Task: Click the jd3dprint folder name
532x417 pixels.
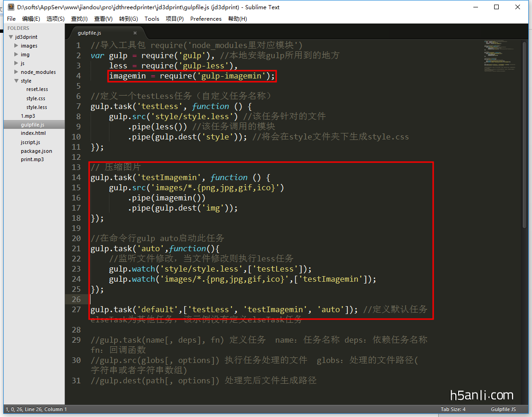Action: [26, 37]
